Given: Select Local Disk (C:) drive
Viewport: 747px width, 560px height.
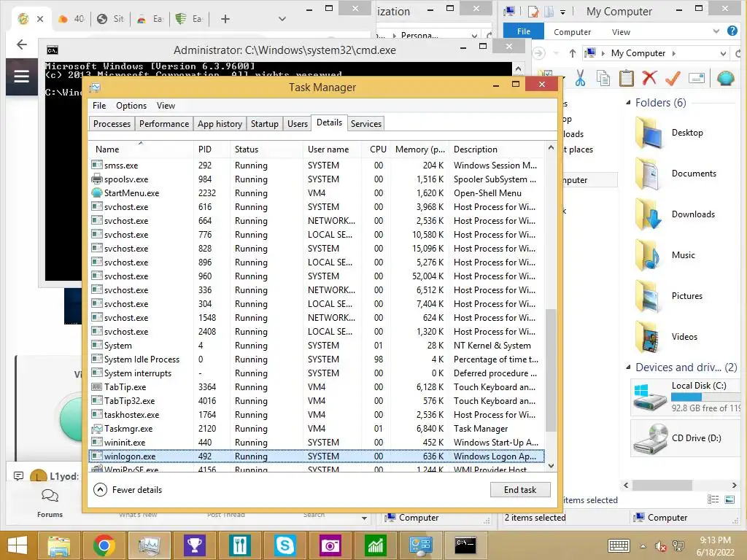Looking at the screenshot, I should (x=686, y=396).
